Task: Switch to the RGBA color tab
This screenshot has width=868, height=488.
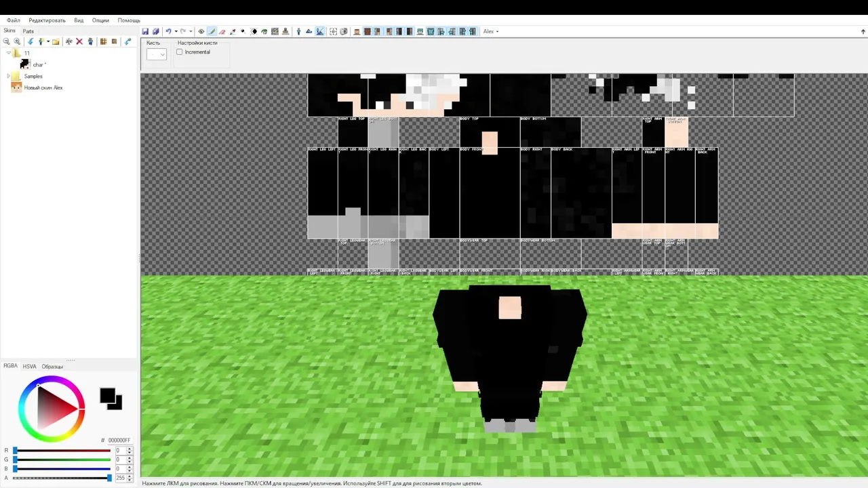Action: [10, 366]
